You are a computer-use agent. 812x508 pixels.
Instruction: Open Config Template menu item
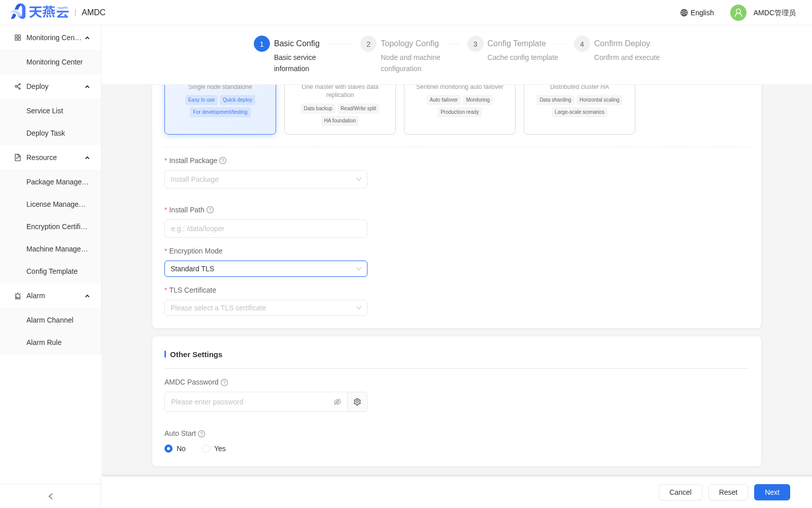51,271
